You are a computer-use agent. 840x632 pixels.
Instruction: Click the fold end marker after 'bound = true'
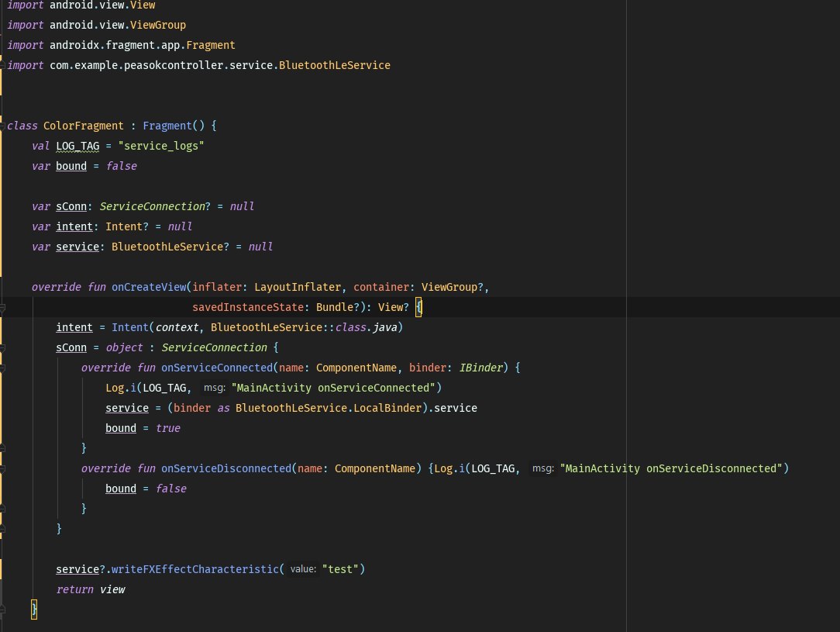pos(2,448)
